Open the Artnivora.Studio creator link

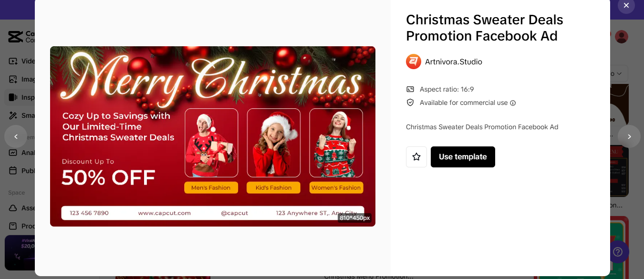[x=454, y=62]
